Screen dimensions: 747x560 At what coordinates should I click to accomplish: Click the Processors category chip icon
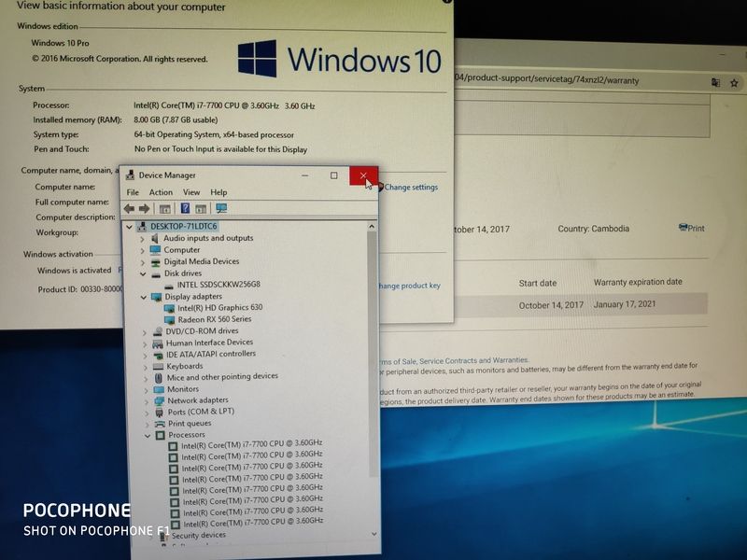coord(161,435)
